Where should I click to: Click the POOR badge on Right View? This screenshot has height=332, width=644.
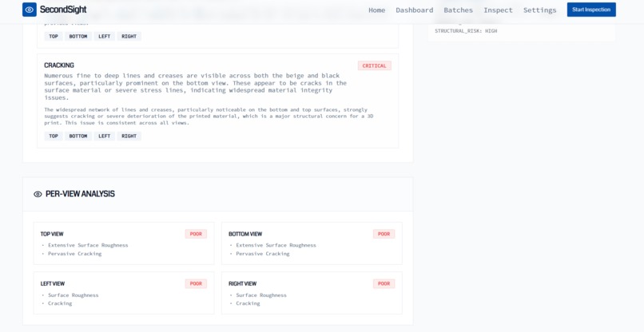pyautogui.click(x=384, y=283)
